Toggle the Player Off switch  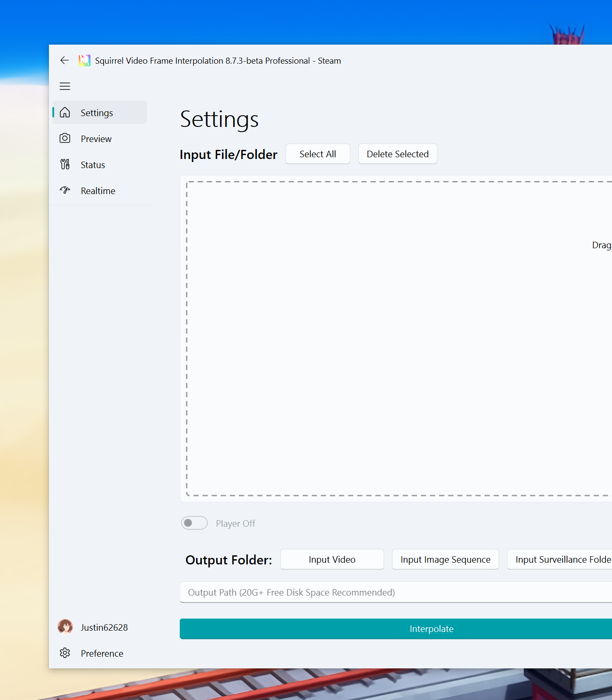194,523
